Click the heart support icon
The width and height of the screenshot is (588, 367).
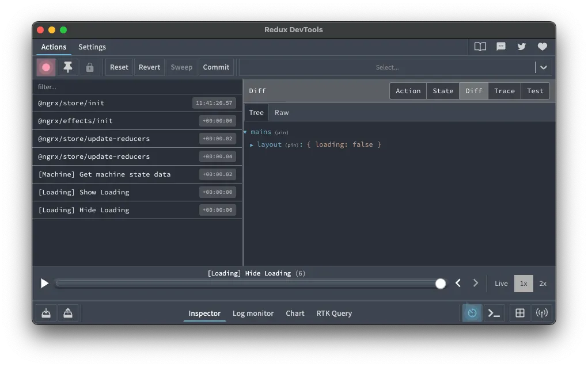click(543, 47)
